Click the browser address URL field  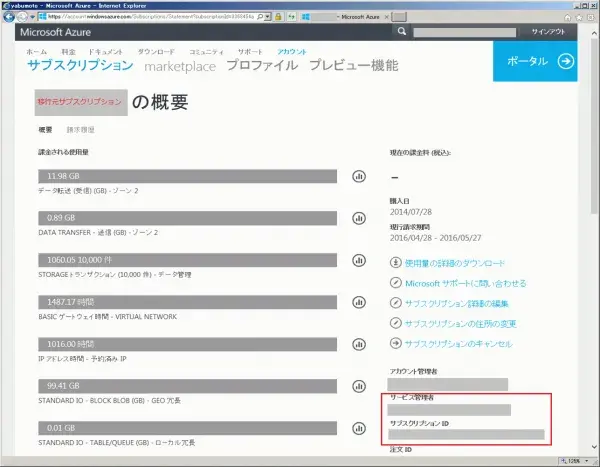point(151,17)
